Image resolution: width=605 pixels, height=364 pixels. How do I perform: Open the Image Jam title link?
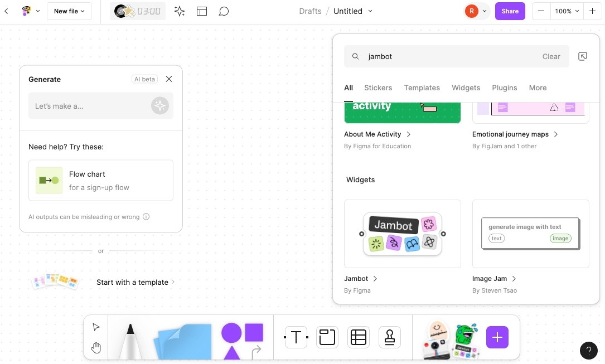pyautogui.click(x=494, y=278)
